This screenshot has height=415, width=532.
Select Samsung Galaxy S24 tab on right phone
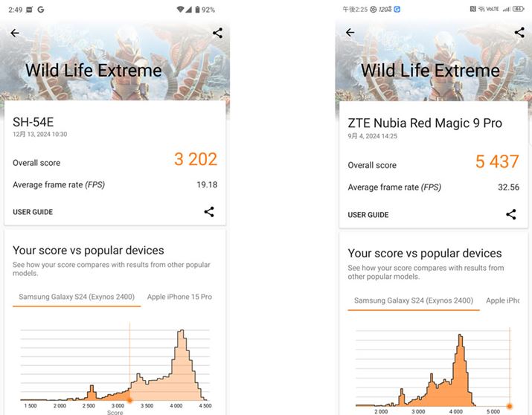413,300
